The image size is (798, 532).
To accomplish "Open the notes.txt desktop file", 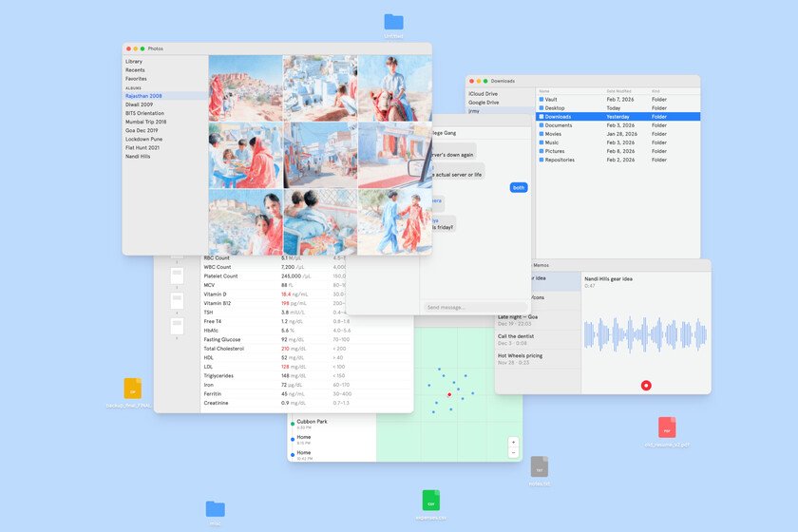I will point(539,466).
